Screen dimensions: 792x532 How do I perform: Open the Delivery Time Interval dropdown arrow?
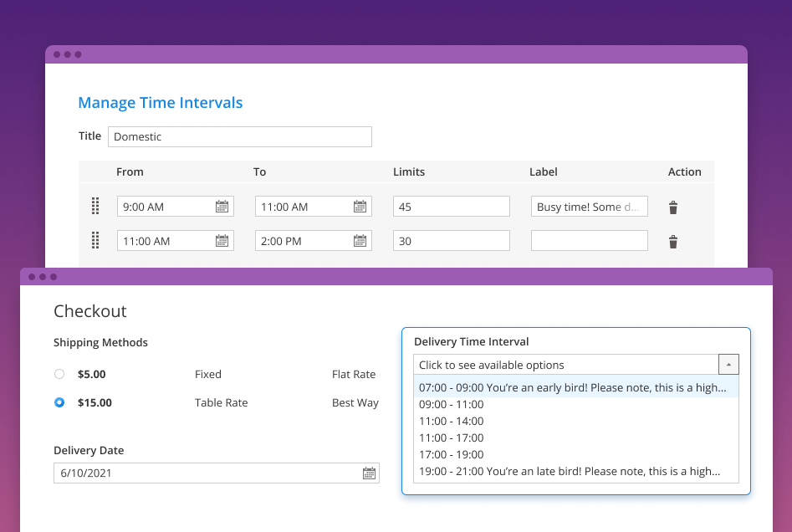(728, 364)
